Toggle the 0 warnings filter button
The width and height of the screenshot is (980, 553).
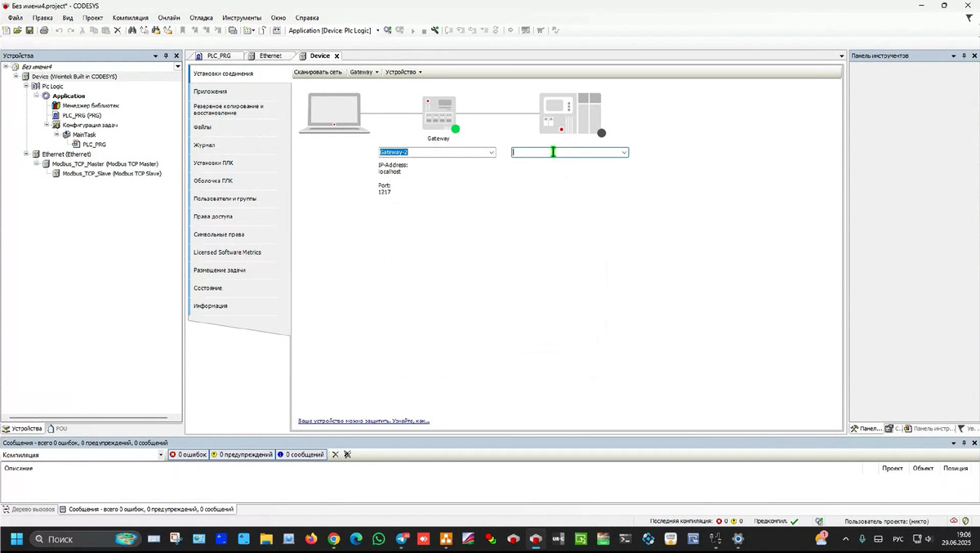coord(242,454)
